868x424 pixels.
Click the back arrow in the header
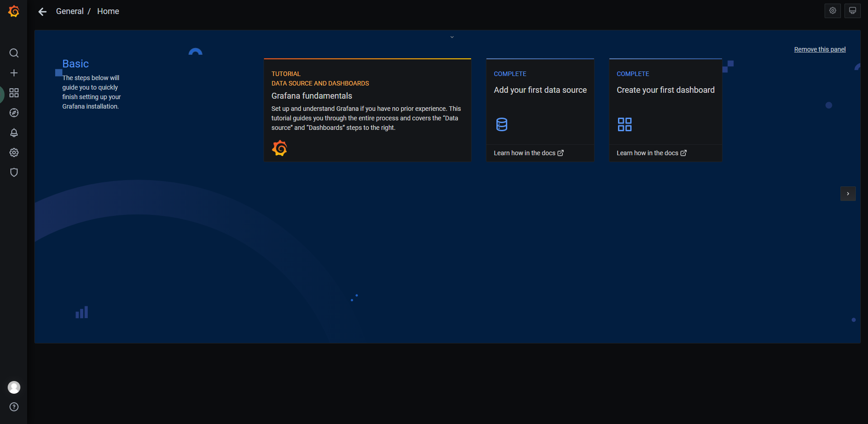click(42, 12)
